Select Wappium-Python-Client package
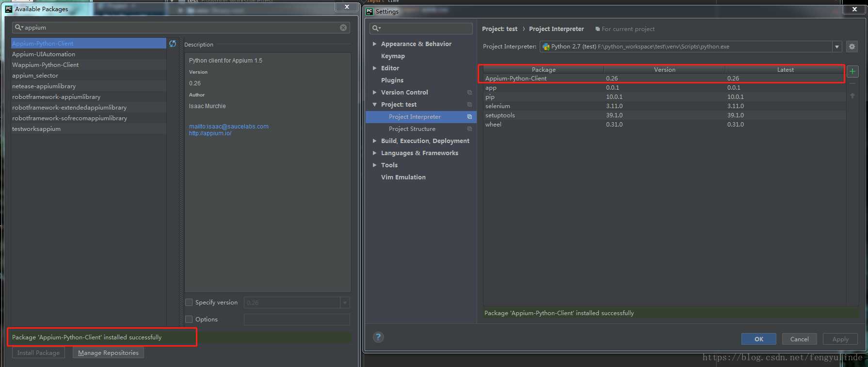This screenshot has width=868, height=367. point(89,65)
